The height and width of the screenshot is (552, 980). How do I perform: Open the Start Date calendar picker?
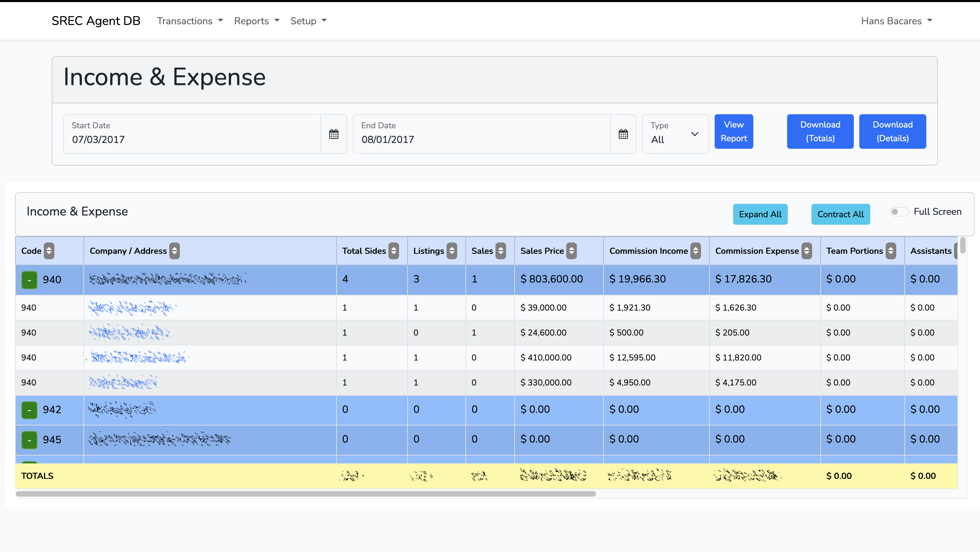[334, 134]
